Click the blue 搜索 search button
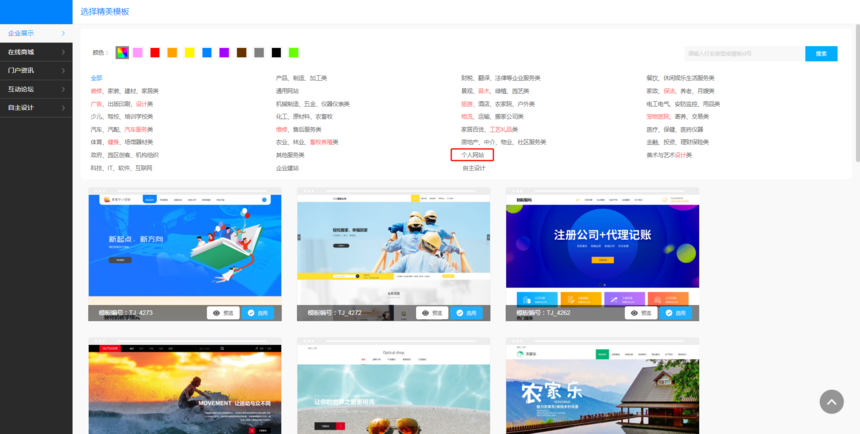Screen dimensions: 860x434 tap(821, 53)
